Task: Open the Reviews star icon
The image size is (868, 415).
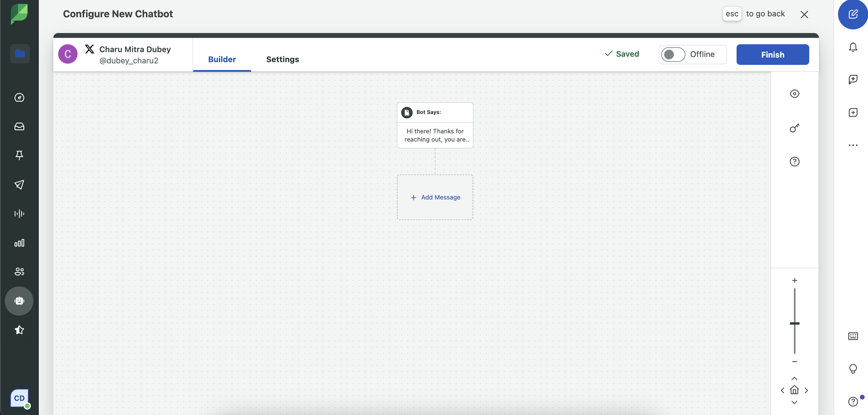Action: pyautogui.click(x=20, y=330)
